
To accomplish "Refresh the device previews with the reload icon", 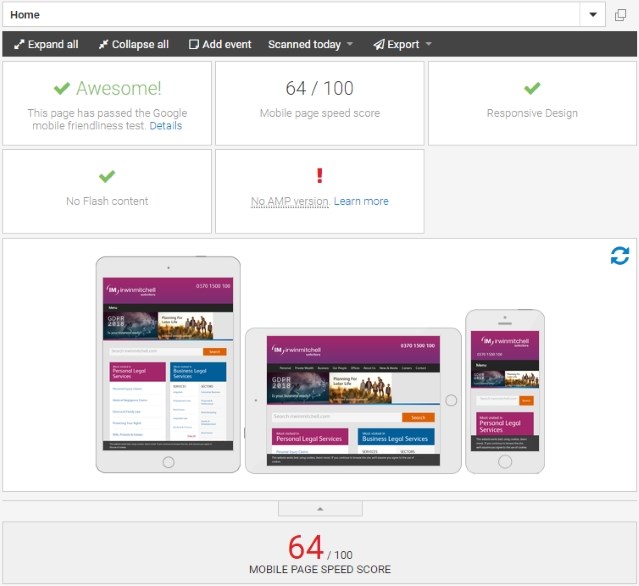I will coord(619,256).
